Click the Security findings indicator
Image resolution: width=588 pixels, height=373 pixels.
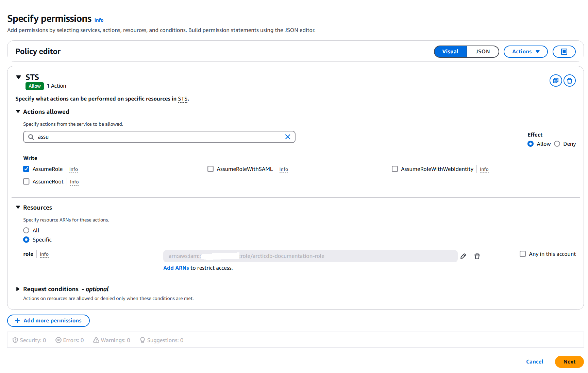click(x=29, y=340)
